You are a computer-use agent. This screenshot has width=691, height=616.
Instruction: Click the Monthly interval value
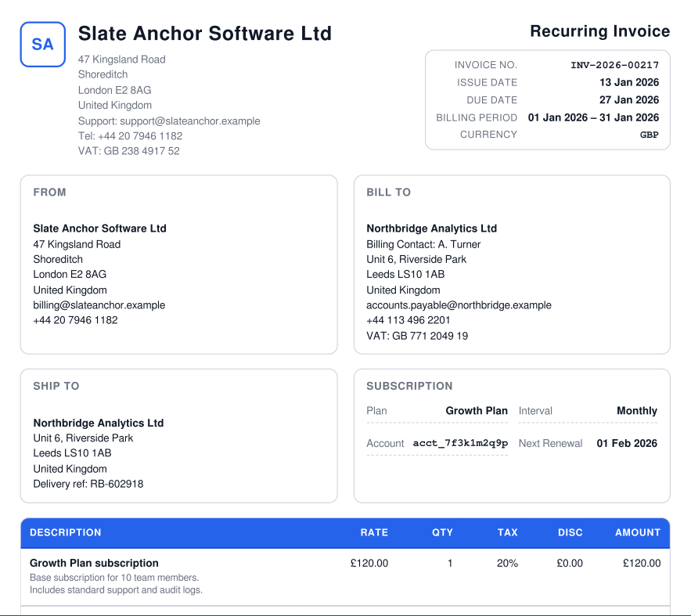pos(636,411)
